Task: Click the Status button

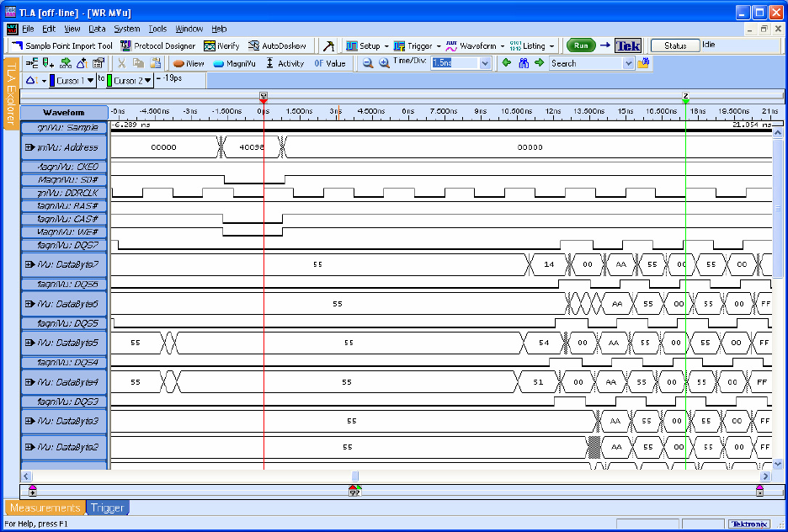Action: tap(675, 45)
